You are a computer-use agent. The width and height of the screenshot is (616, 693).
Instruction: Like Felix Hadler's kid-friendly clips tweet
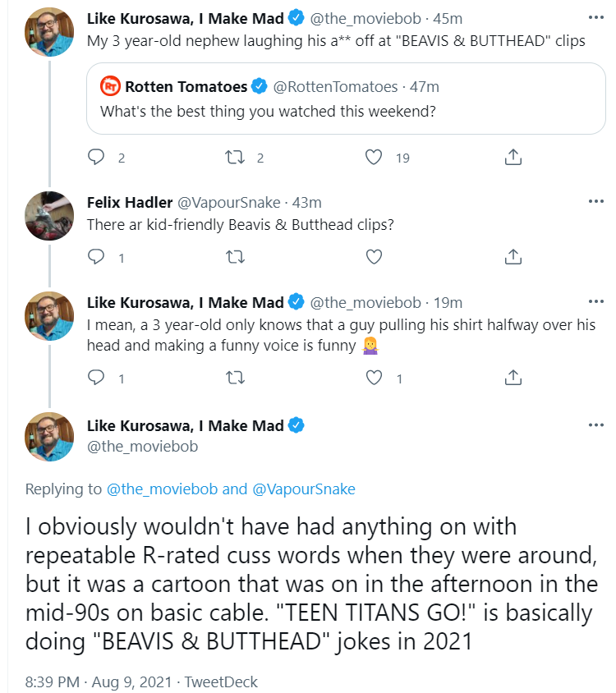374,257
